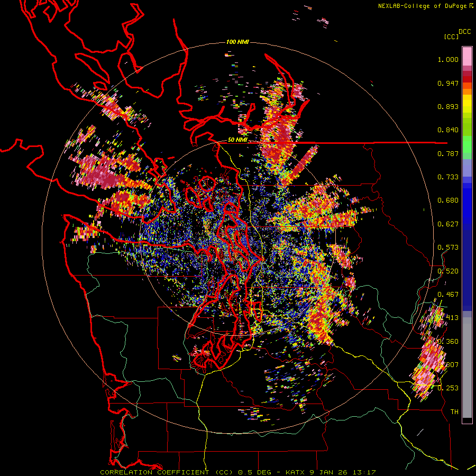Select the 0.787 scale value
476x476 pixels.
(x=448, y=153)
